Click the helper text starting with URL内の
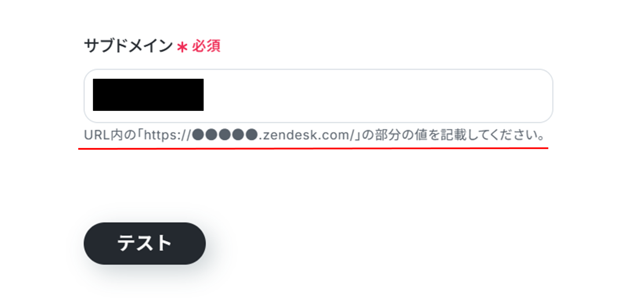 point(314,135)
